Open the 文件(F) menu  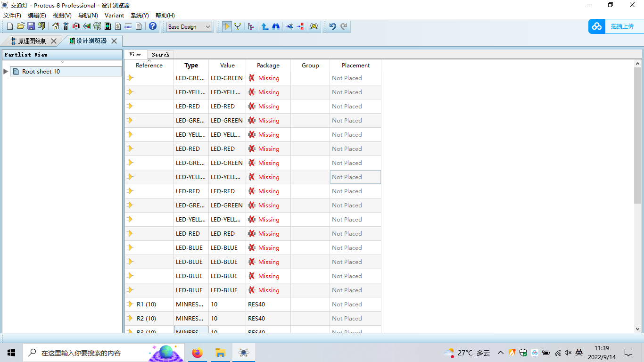pos(12,15)
